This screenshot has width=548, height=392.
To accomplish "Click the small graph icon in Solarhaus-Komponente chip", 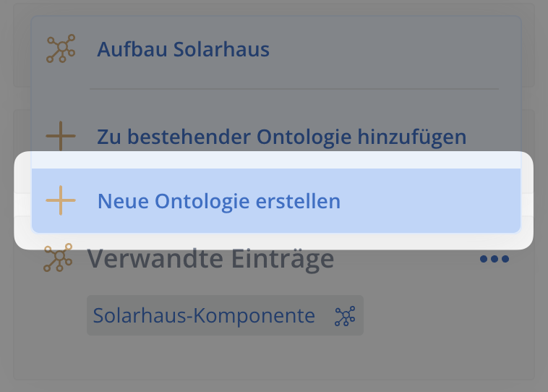I will [345, 316].
